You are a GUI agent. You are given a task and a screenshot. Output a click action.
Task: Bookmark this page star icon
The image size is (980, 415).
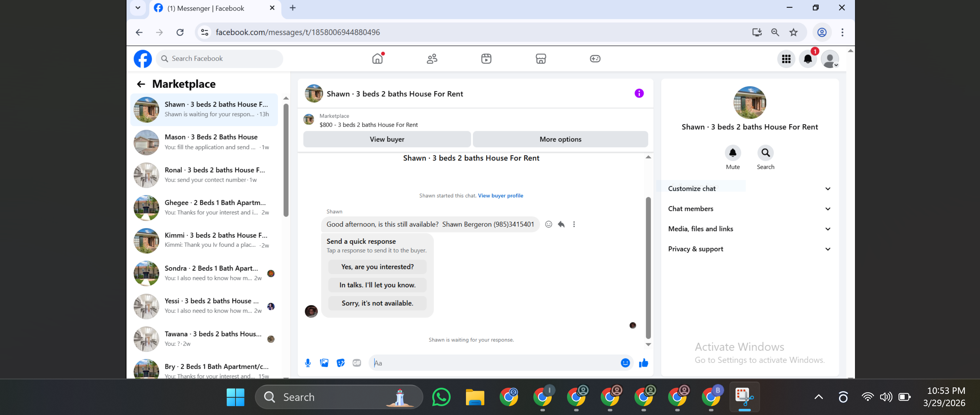(x=793, y=32)
